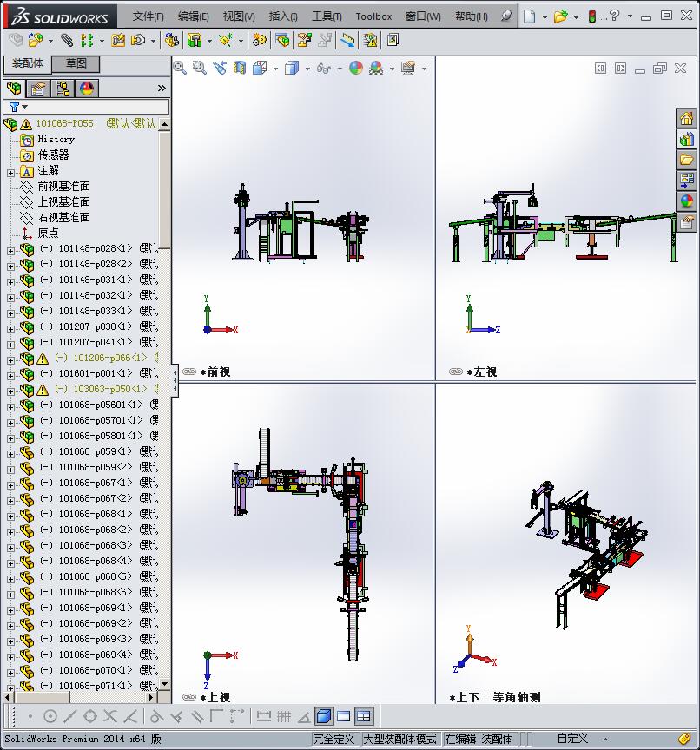The height and width of the screenshot is (750, 700).
Task: Click the 大型装配体模式 status field
Action: [x=400, y=739]
